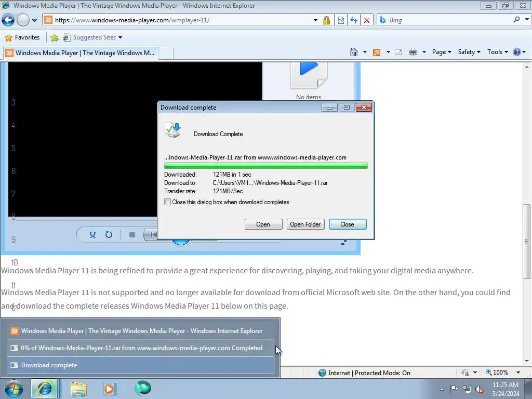
Task: Expand the Print dropdown arrow
Action: coord(424,52)
